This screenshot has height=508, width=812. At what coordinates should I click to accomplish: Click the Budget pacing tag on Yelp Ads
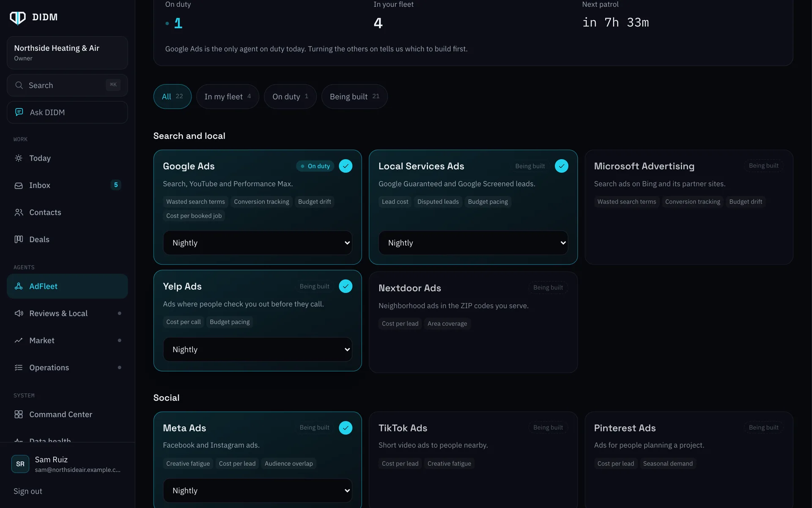[230, 322]
